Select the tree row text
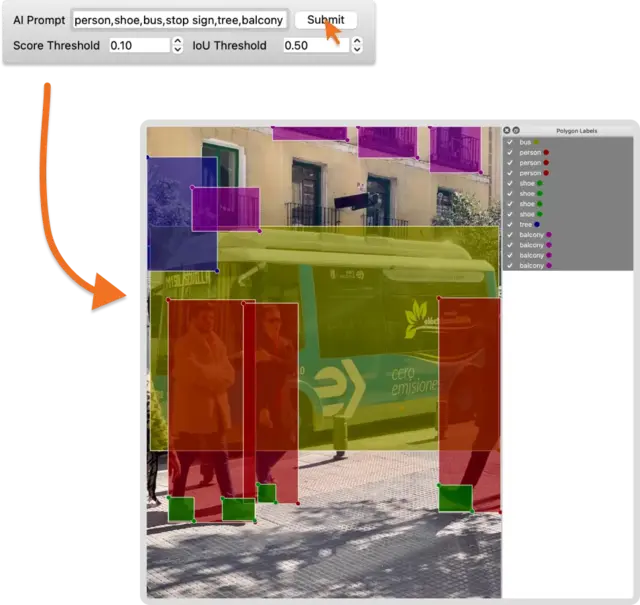The width and height of the screenshot is (640, 605). click(525, 225)
